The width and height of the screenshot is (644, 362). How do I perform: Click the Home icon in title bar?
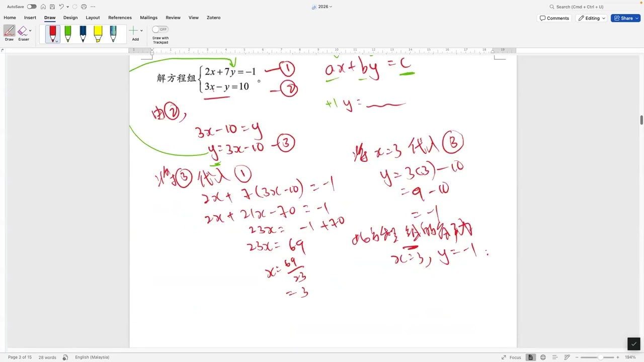tap(43, 7)
